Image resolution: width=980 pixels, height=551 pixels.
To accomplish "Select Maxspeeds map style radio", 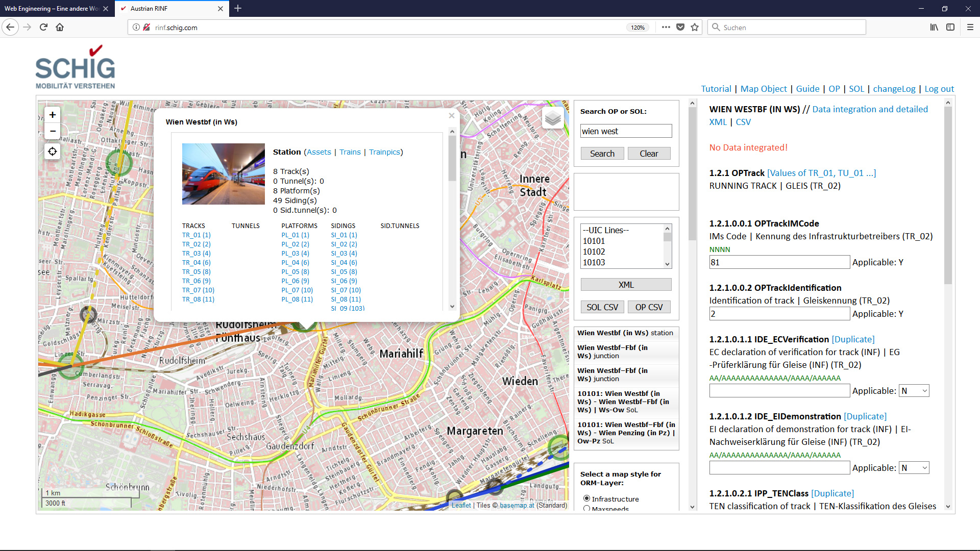I will pyautogui.click(x=586, y=509).
